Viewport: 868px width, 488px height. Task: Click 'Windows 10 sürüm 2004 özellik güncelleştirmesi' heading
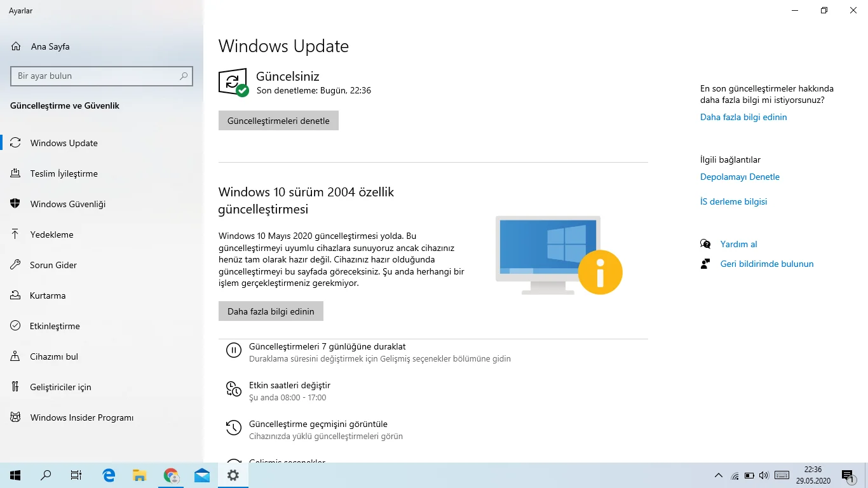(306, 200)
